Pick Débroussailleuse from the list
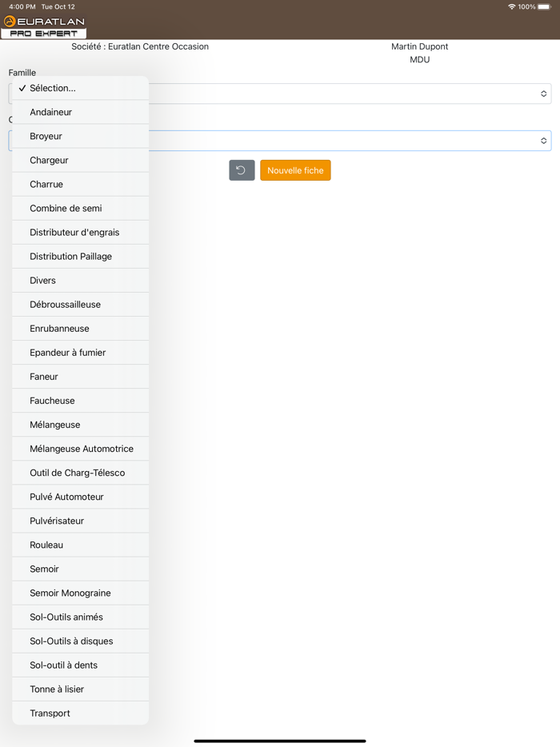 pos(80,305)
